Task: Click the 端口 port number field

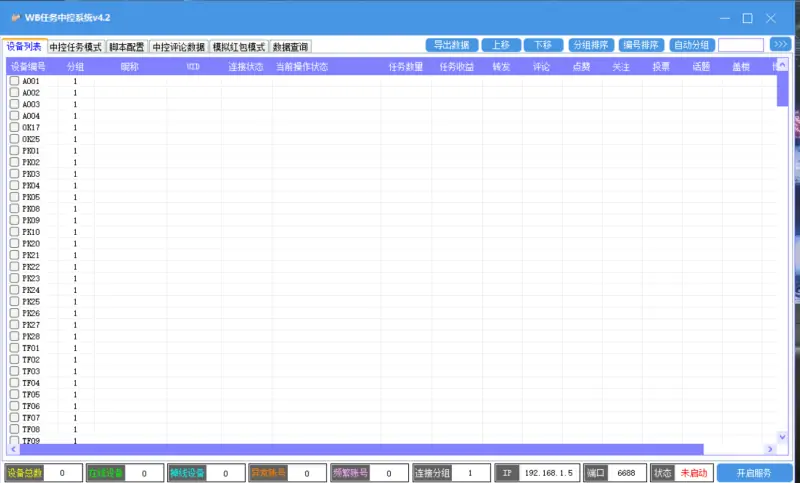Action: [x=626, y=473]
